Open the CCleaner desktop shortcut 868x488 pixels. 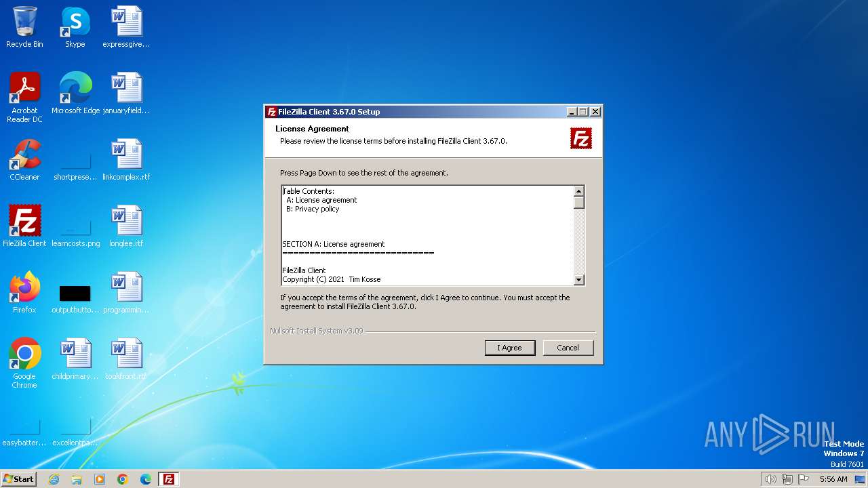click(24, 160)
